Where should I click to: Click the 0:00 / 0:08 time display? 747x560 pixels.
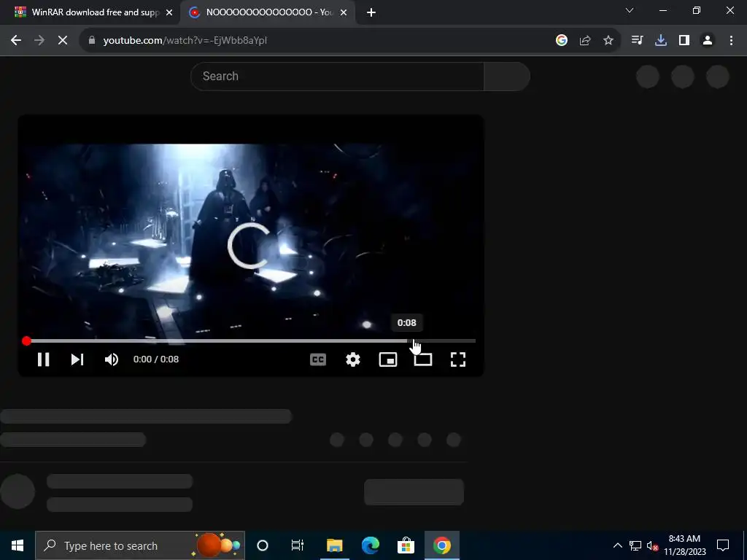point(156,359)
